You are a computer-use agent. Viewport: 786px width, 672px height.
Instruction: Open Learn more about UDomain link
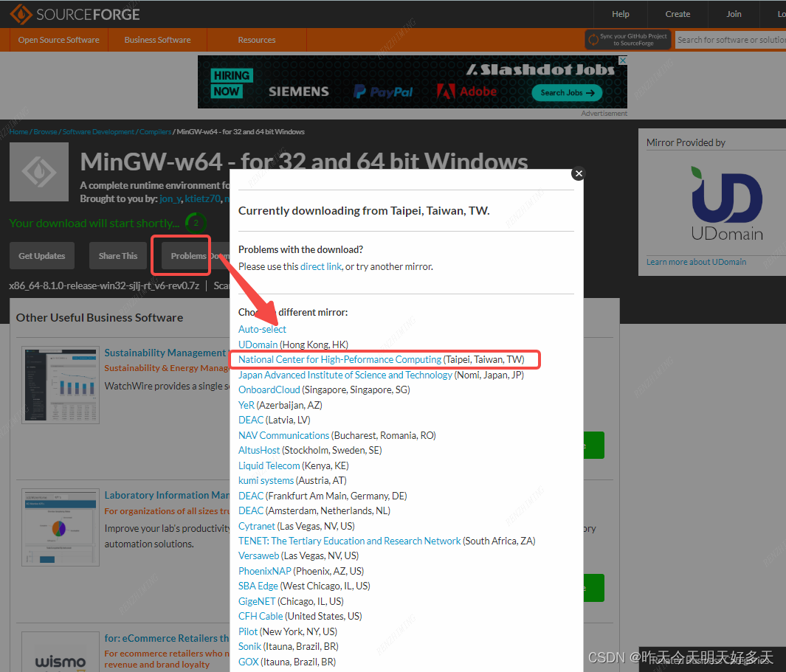(x=696, y=262)
